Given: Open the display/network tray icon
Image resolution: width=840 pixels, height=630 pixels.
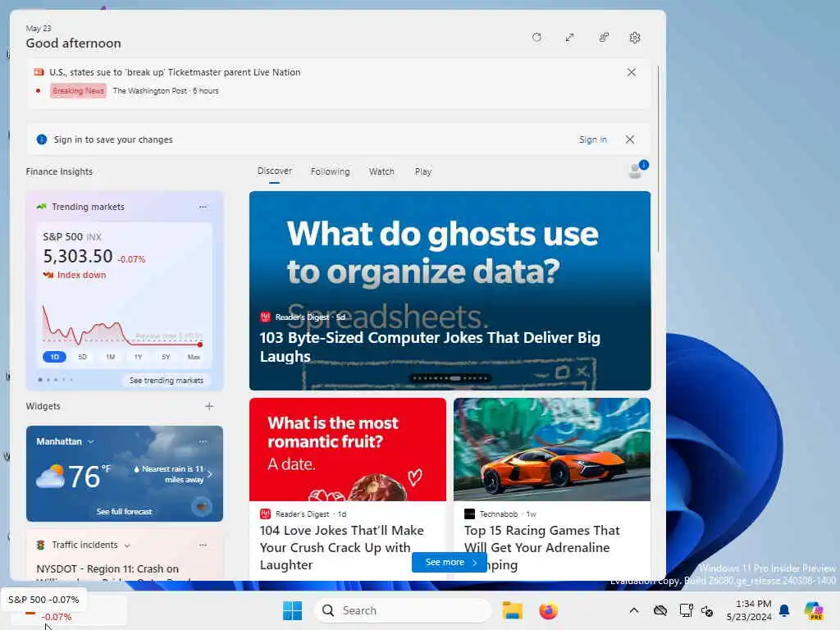Looking at the screenshot, I should pos(686,610).
